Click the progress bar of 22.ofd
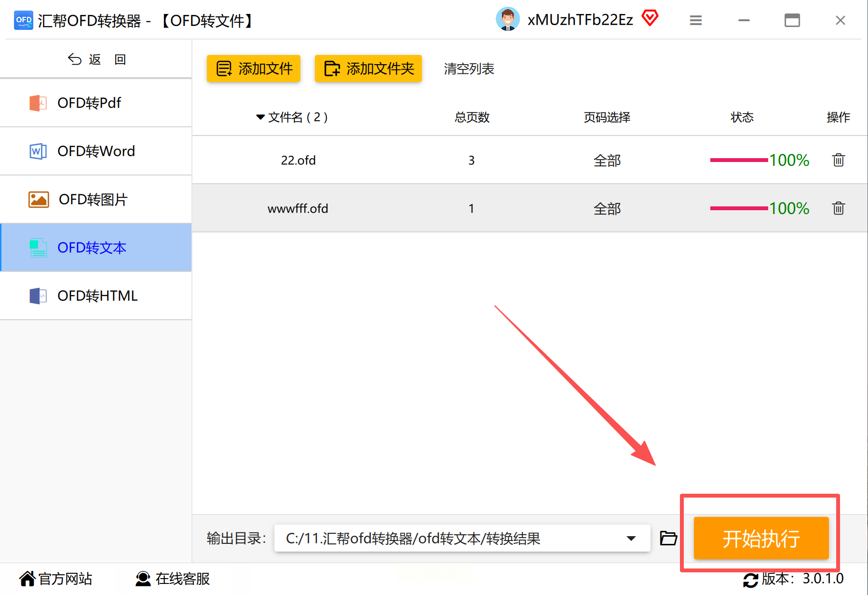 [x=739, y=160]
